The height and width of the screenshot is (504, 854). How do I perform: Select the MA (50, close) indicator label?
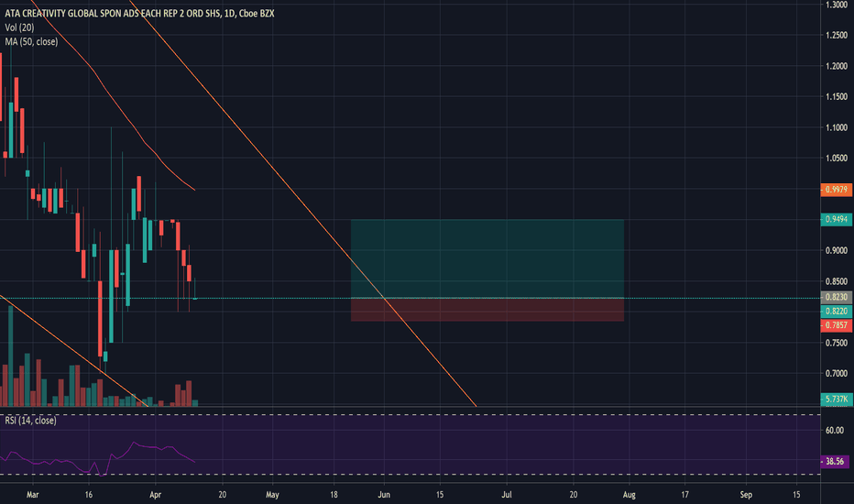point(31,41)
